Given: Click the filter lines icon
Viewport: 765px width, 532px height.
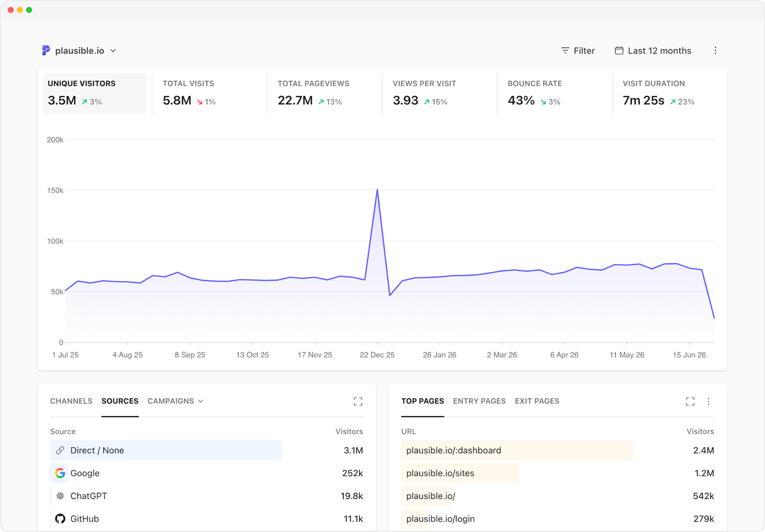Looking at the screenshot, I should coord(565,51).
